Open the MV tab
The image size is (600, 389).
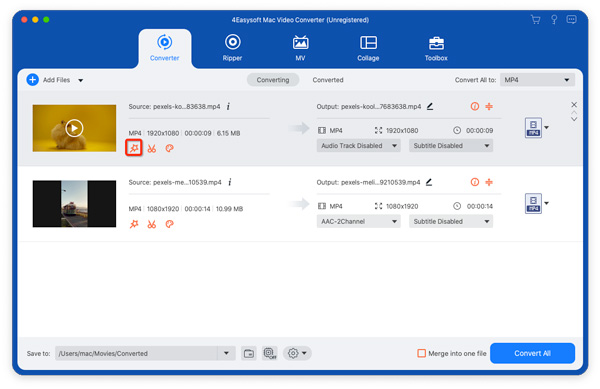pyautogui.click(x=300, y=48)
